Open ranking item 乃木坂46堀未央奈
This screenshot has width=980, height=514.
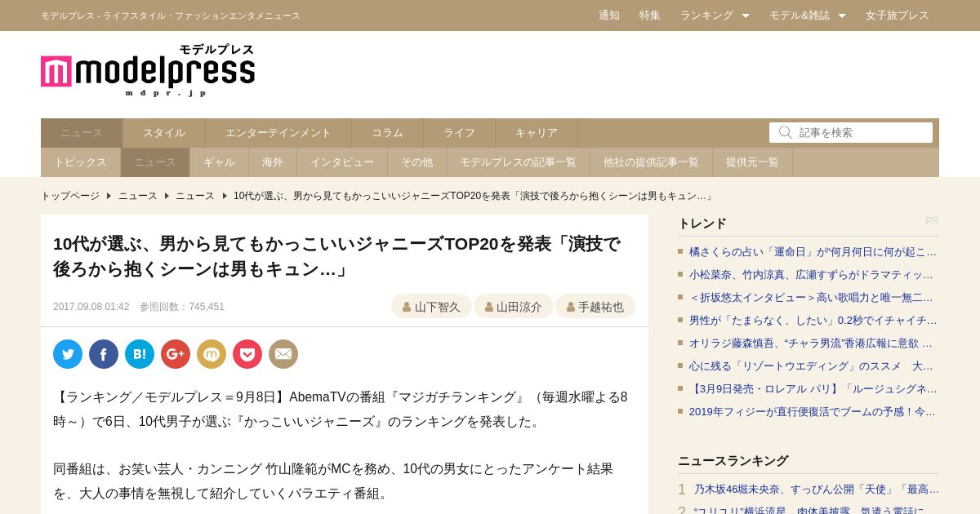pos(817,489)
